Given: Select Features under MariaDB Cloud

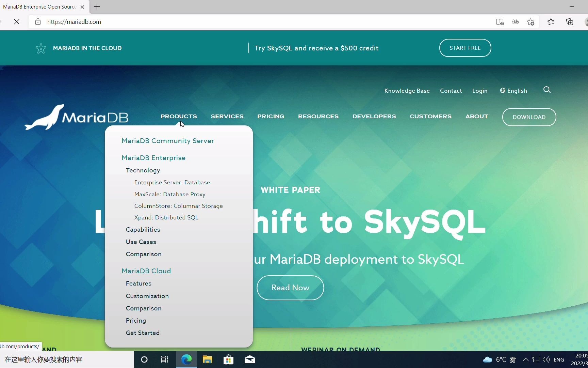Looking at the screenshot, I should (138, 283).
